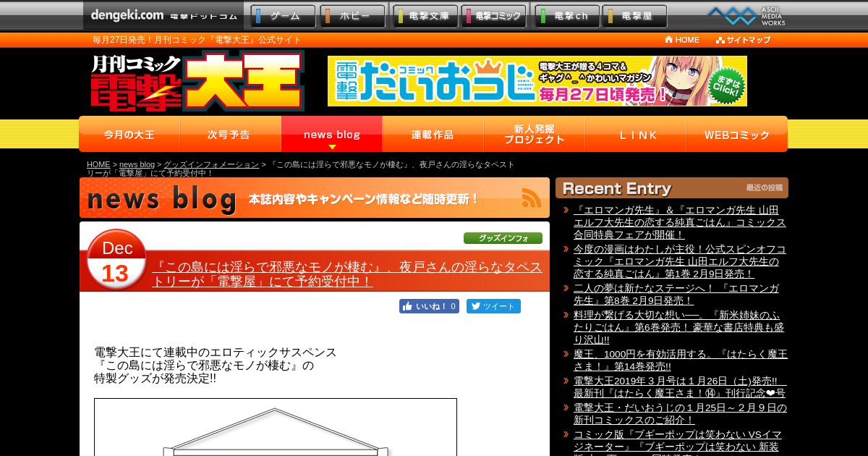Click HOME in the breadcrumb
The image size is (868, 456).
pos(98,164)
